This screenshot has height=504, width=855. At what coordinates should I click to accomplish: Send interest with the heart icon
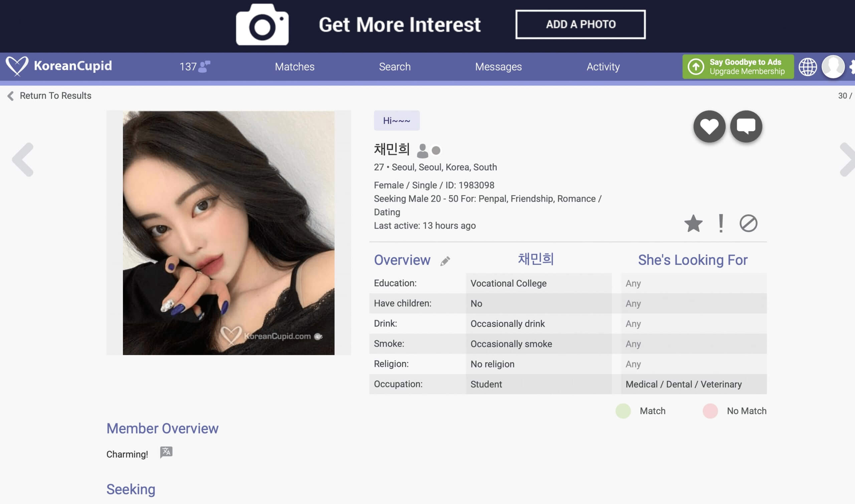pos(709,126)
